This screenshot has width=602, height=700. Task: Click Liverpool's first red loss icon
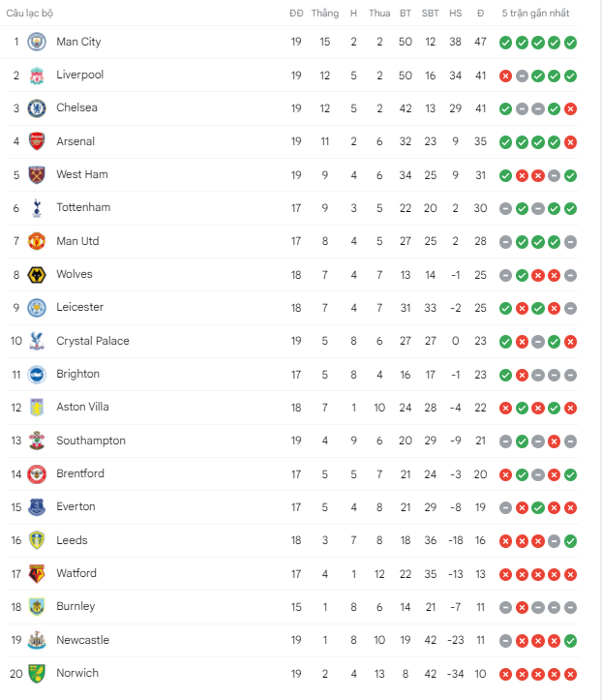coord(505,76)
